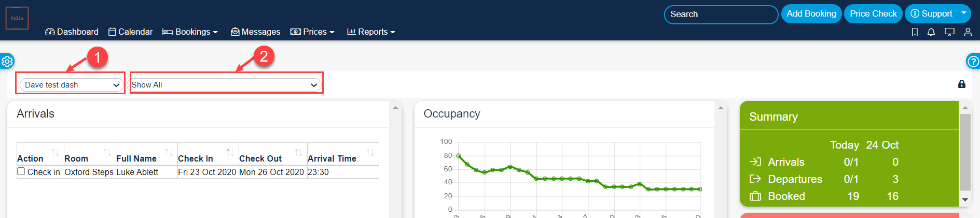This screenshot has height=218, width=980.
Task: Open the notifications bell
Action: [931, 32]
